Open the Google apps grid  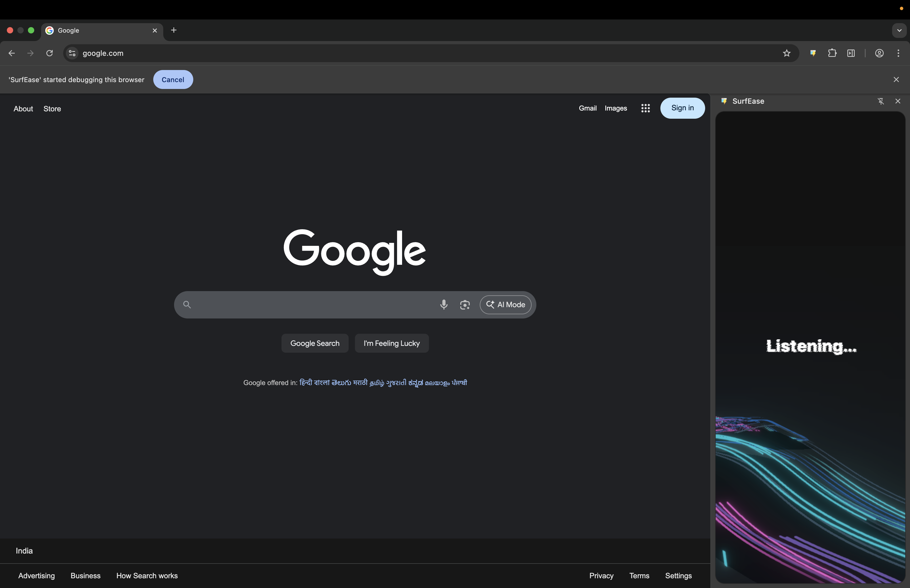coord(645,108)
